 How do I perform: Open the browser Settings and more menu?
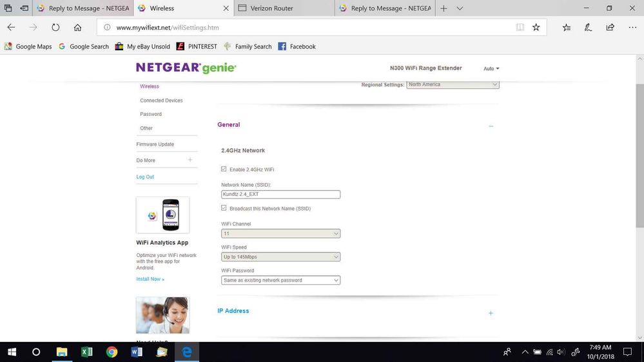(632, 28)
